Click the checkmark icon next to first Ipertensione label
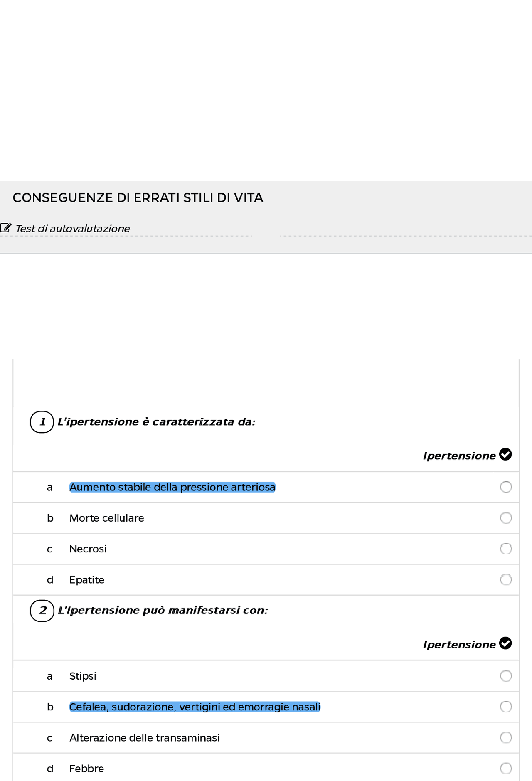The image size is (532, 781). click(x=505, y=455)
